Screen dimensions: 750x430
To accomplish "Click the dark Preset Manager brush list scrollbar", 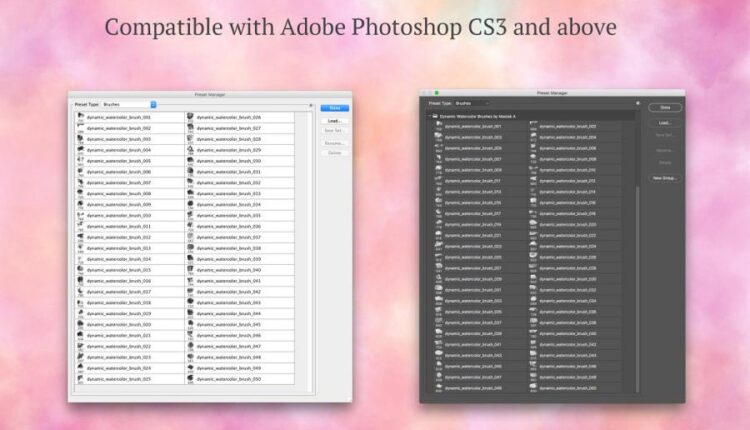I will tap(637, 250).
